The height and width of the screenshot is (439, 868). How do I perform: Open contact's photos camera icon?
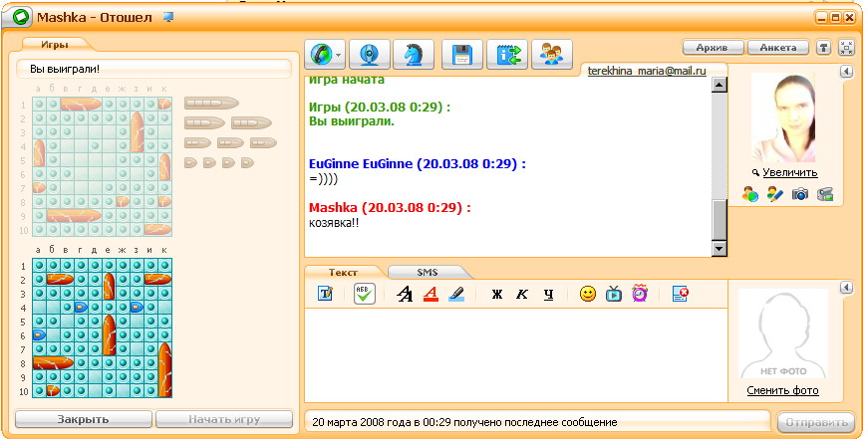click(799, 194)
